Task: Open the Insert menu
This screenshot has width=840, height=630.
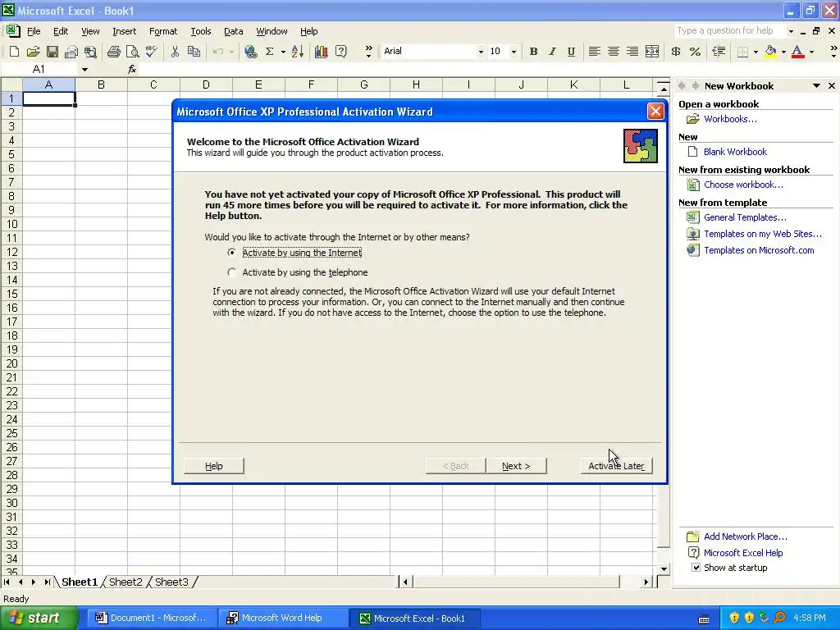Action: [x=125, y=31]
